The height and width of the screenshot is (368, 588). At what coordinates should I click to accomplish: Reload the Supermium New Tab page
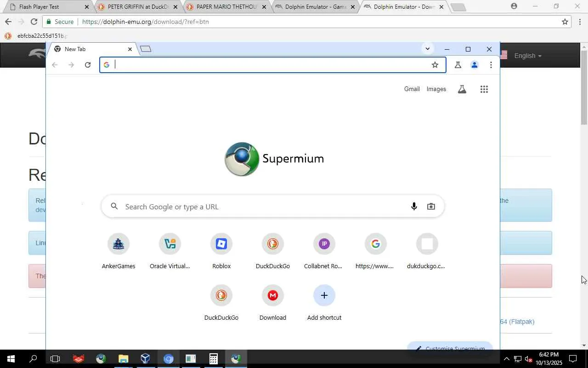click(x=88, y=65)
